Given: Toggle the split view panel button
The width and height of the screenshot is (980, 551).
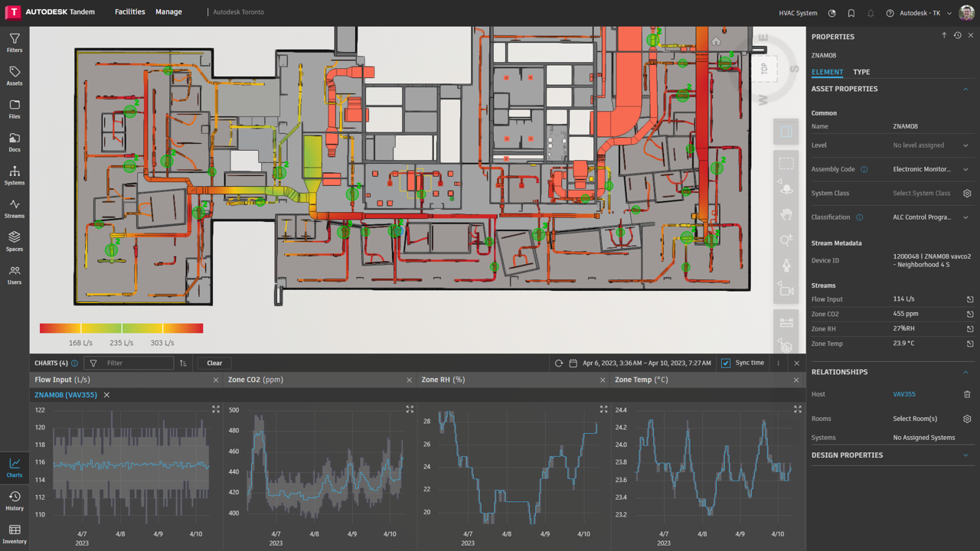Looking at the screenshot, I should pyautogui.click(x=786, y=132).
